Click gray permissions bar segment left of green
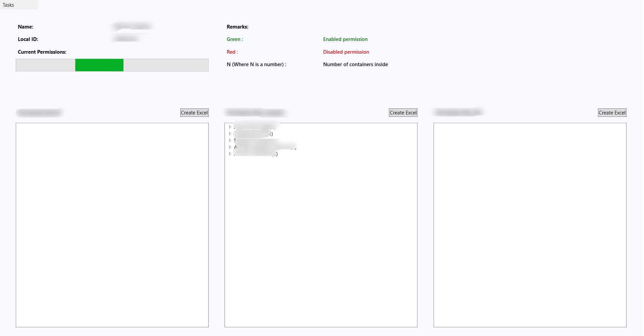Viewport: 644px width, 336px height. click(x=45, y=65)
